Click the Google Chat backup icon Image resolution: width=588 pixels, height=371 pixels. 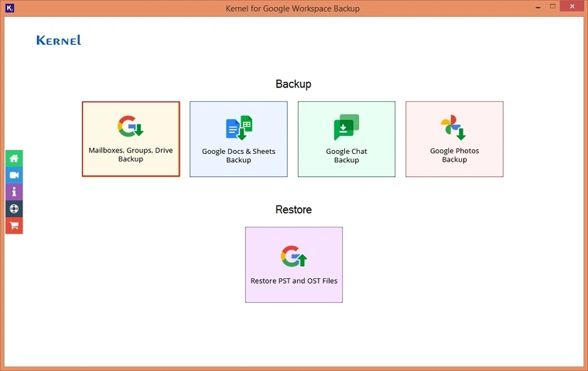[x=347, y=128]
